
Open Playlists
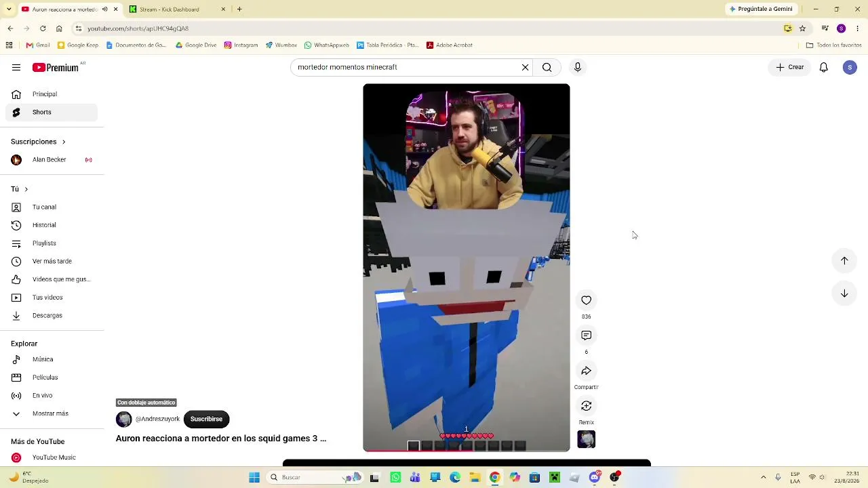[x=52, y=243]
